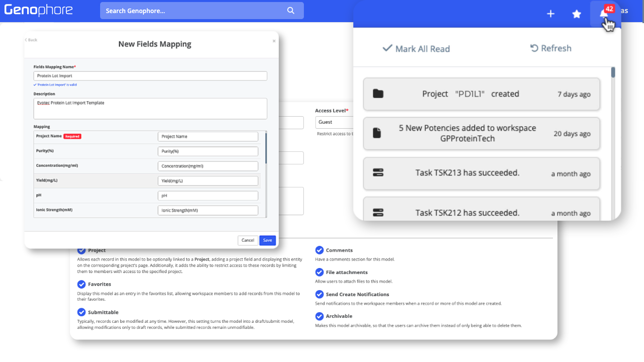
Task: Click folder icon on PD1L1 notification
Action: coord(378,94)
